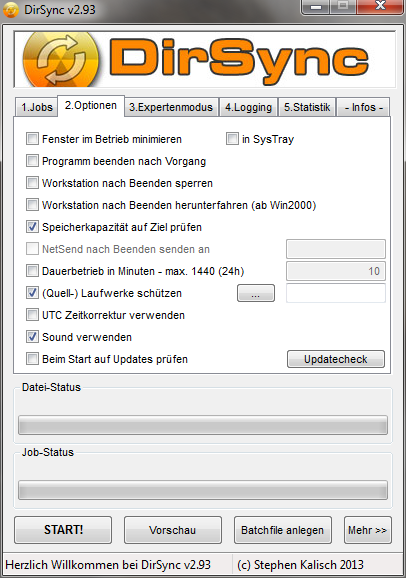Click the START! button

click(x=63, y=530)
